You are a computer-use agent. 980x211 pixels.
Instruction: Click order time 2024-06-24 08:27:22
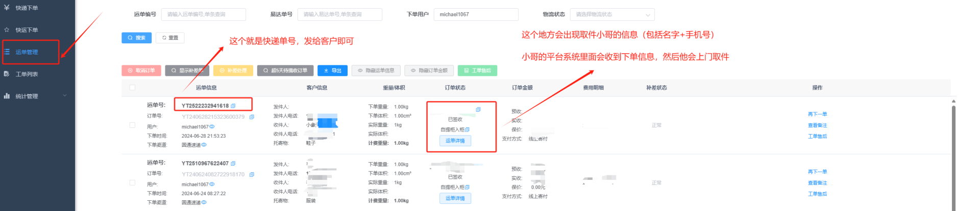[x=204, y=194]
